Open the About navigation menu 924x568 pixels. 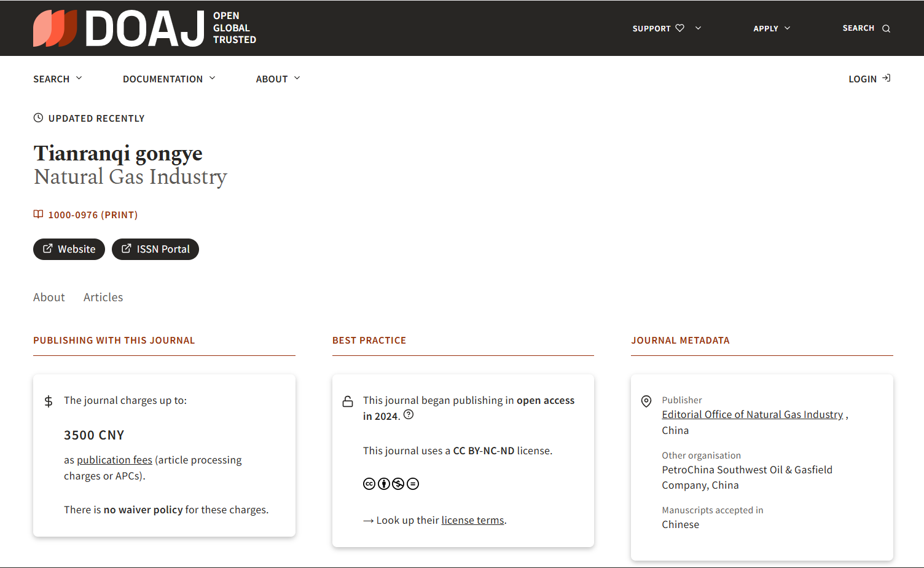click(278, 79)
